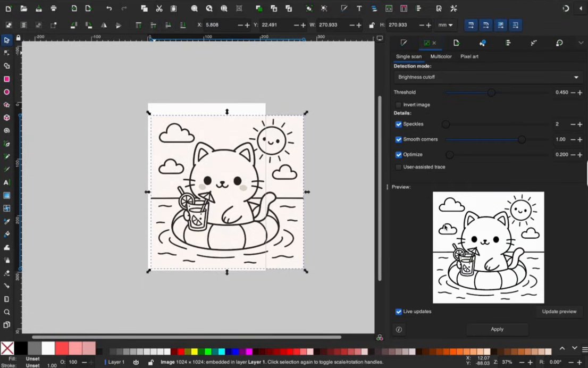Decrease the Speckles value with minus
Image resolution: width=588 pixels, height=368 pixels.
(573, 124)
